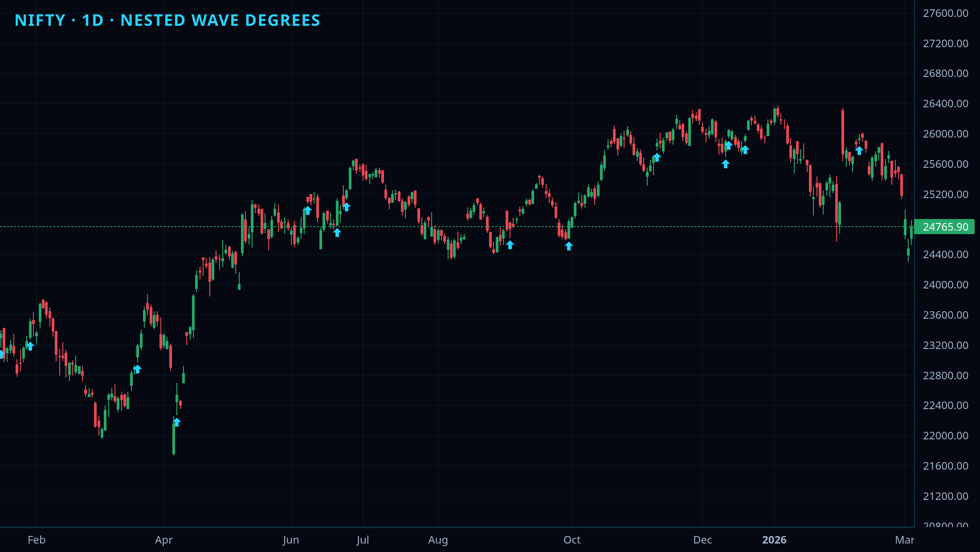Image resolution: width=980 pixels, height=552 pixels.
Task: Select the Jul label on the time axis
Action: click(363, 540)
